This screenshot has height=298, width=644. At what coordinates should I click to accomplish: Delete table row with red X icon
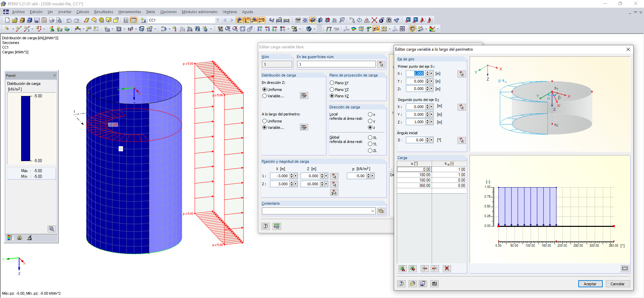447,268
